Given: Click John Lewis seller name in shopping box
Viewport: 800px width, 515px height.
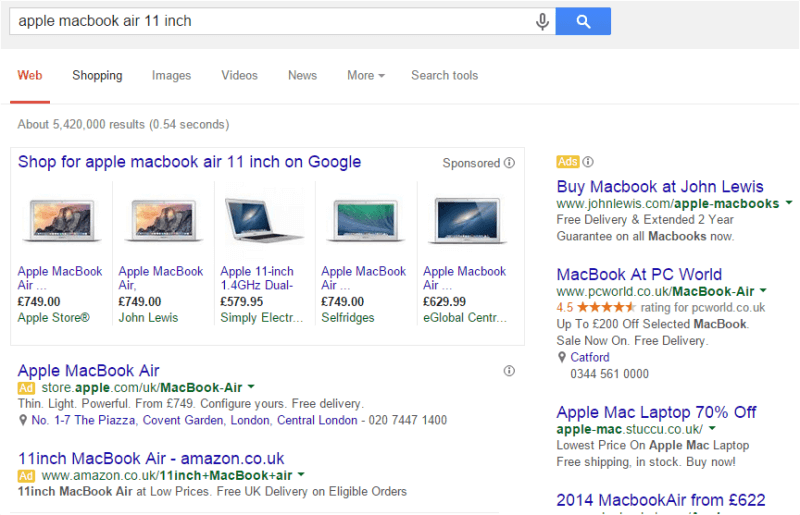Looking at the screenshot, I should [x=148, y=318].
